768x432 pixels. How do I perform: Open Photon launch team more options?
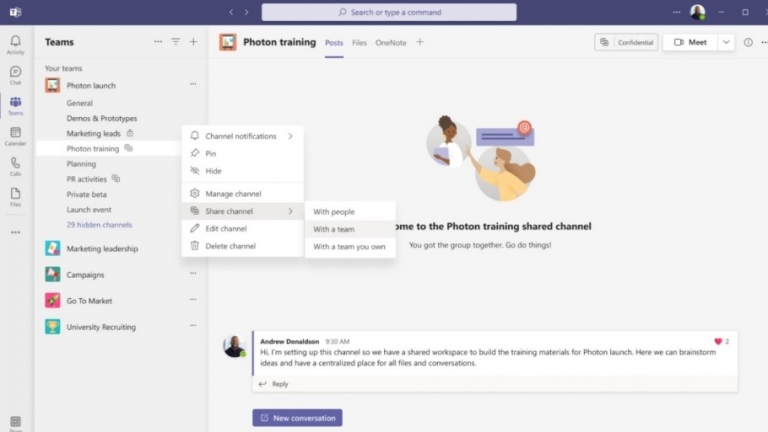pyautogui.click(x=193, y=84)
